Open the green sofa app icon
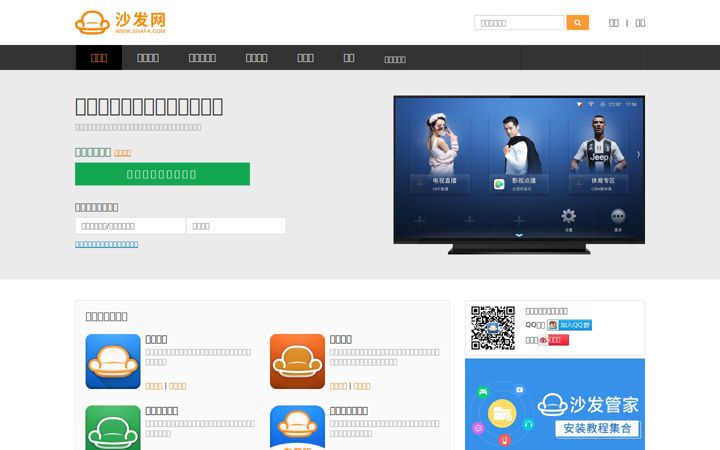Viewport: 720px width, 450px height. click(113, 428)
